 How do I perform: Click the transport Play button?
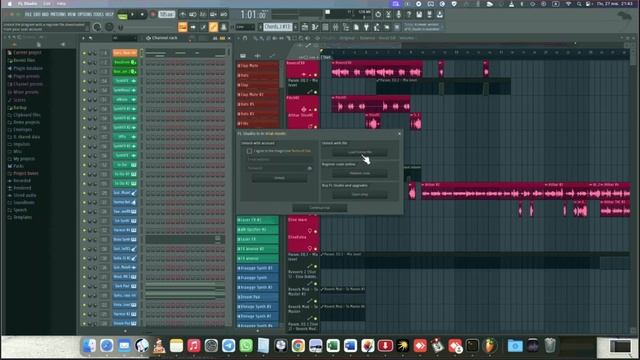tap(132, 14)
